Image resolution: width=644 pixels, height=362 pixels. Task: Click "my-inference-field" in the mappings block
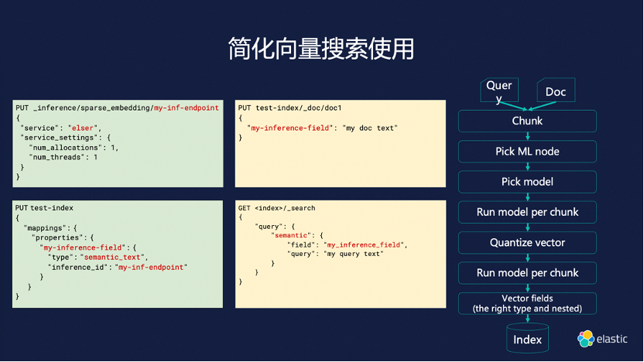(83, 248)
